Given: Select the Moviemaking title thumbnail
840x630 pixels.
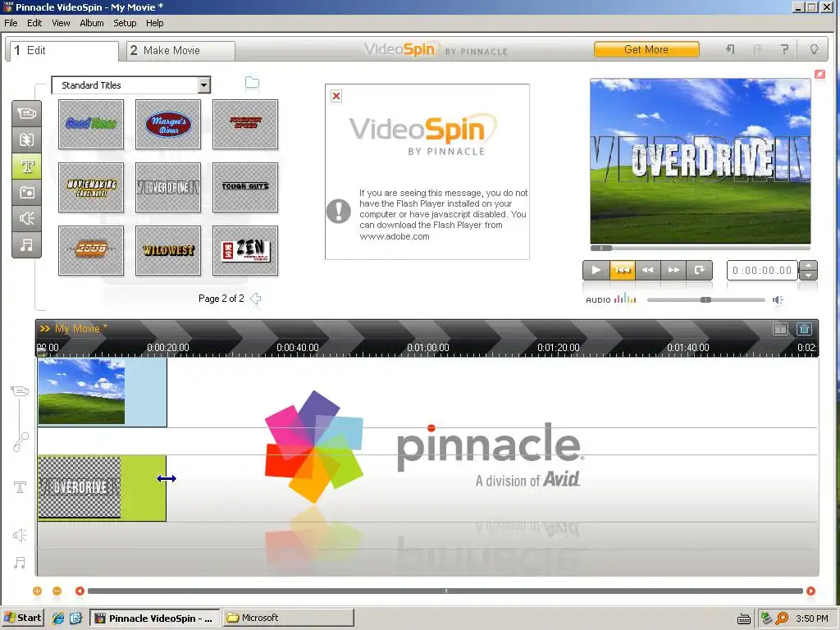Looking at the screenshot, I should click(x=91, y=188).
